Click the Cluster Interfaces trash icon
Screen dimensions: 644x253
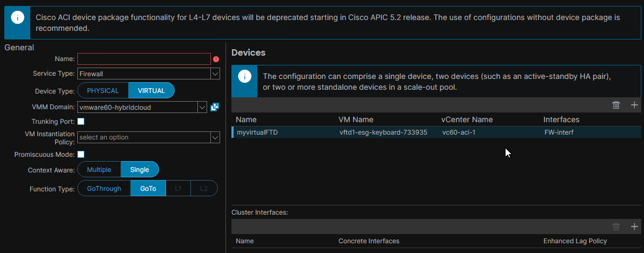tap(616, 227)
